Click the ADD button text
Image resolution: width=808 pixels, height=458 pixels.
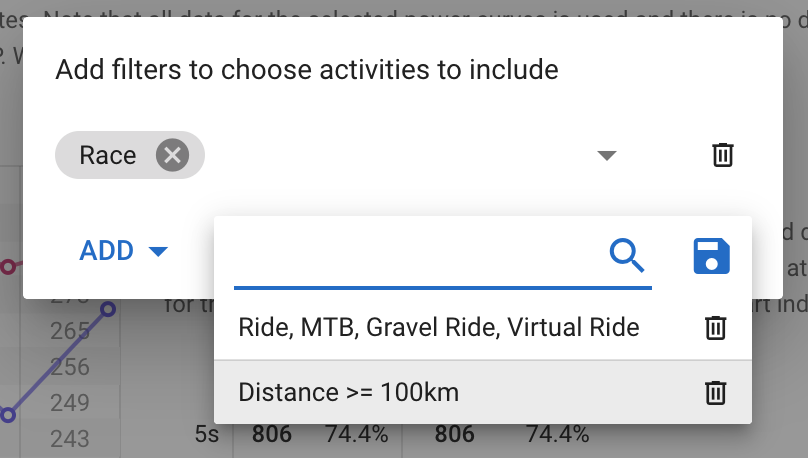(107, 251)
